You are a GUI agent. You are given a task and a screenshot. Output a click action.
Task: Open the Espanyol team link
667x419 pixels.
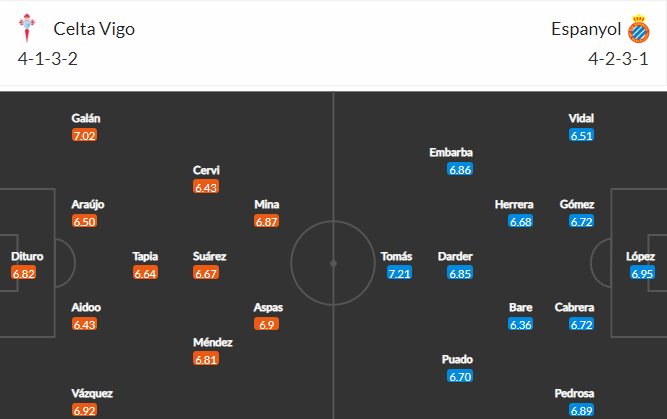pos(585,29)
